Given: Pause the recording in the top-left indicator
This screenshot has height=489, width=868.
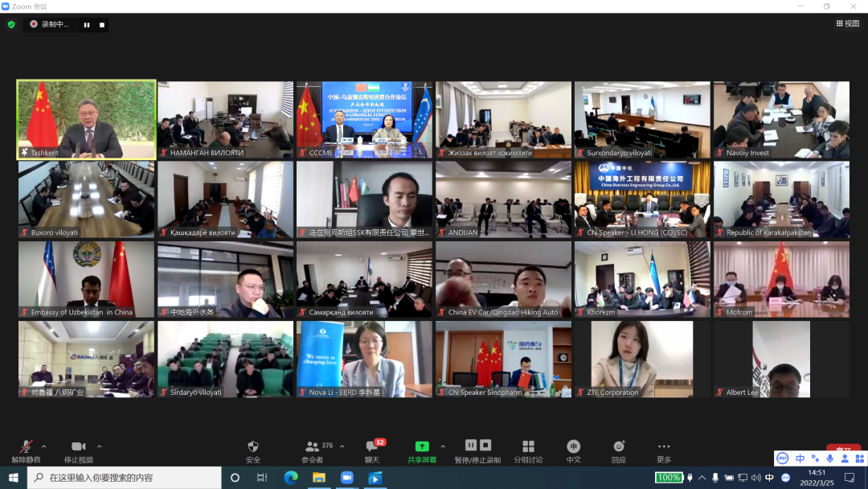Looking at the screenshot, I should tap(87, 25).
